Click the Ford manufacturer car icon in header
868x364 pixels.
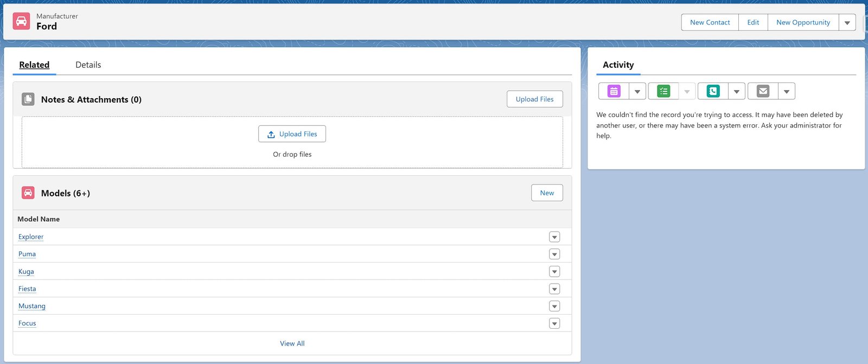tap(21, 21)
